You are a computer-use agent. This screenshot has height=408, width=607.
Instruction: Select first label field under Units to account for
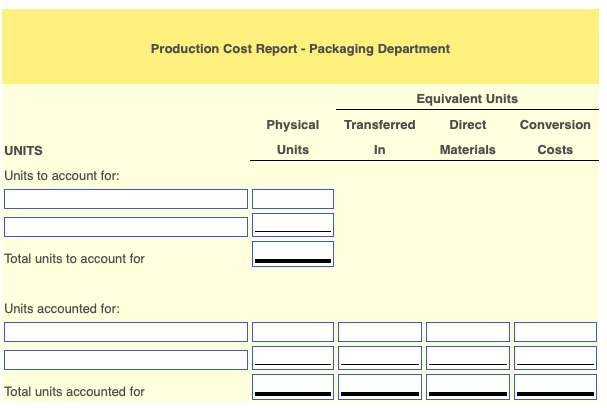[126, 199]
